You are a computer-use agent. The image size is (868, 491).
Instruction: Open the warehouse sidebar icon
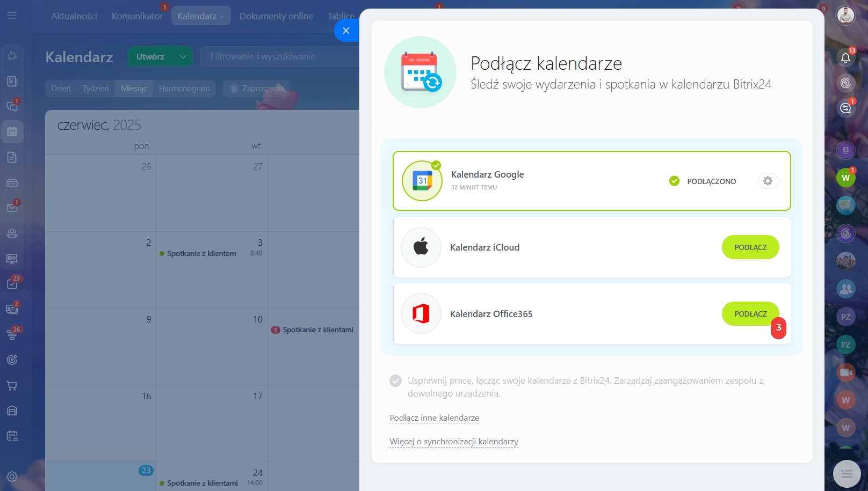pyautogui.click(x=12, y=411)
